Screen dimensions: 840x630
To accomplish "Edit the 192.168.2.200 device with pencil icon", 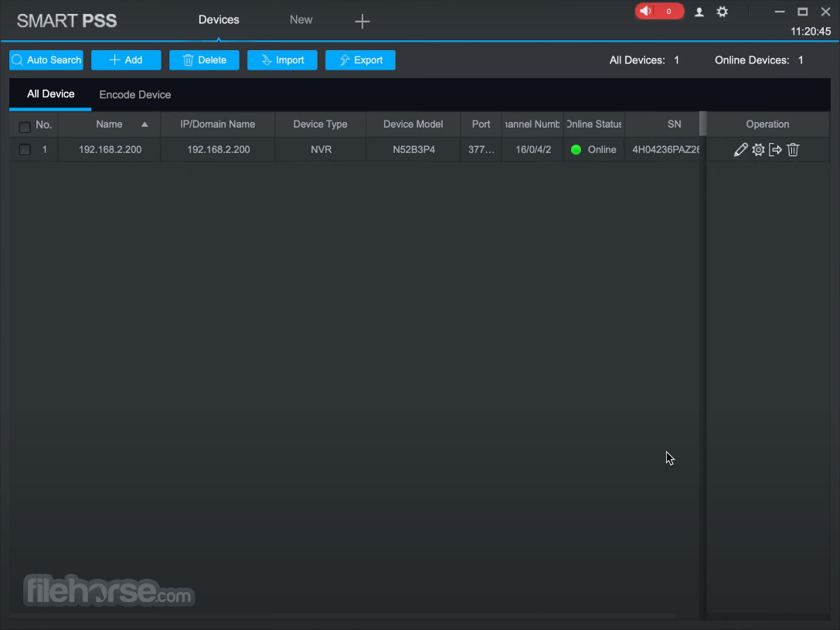I will 740,150.
